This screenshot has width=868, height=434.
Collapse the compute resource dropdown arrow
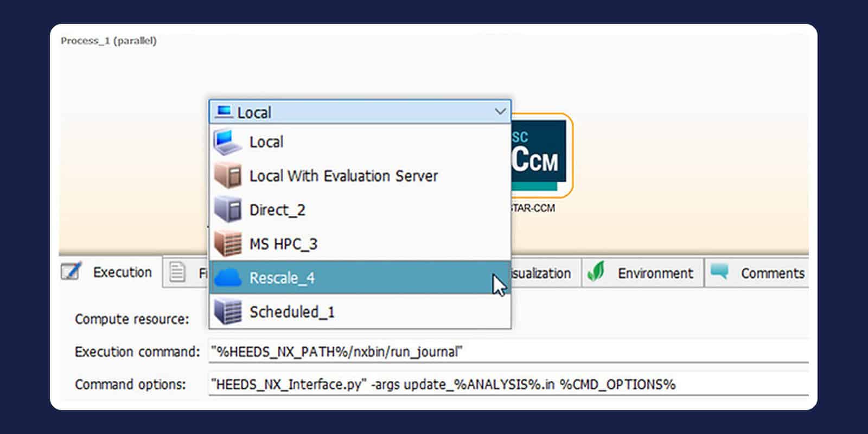coord(500,112)
